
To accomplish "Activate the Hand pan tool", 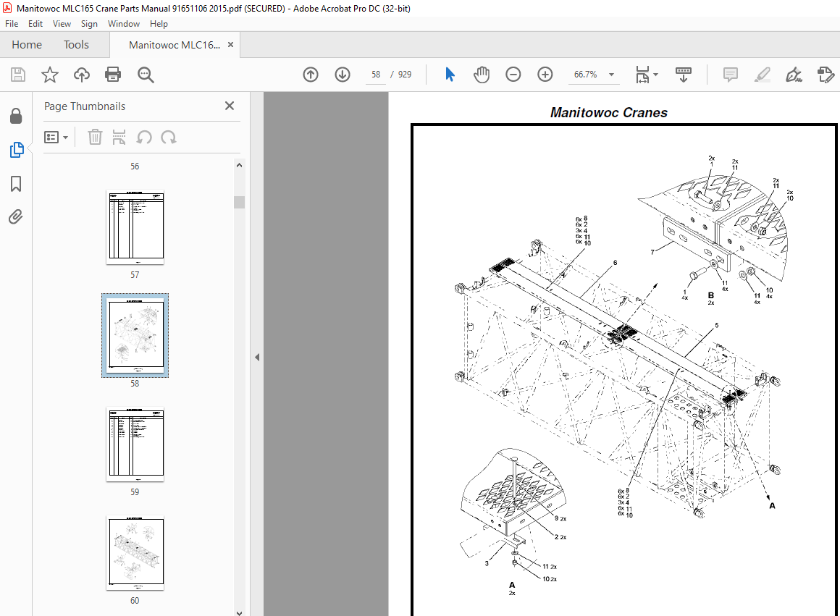I will [482, 75].
